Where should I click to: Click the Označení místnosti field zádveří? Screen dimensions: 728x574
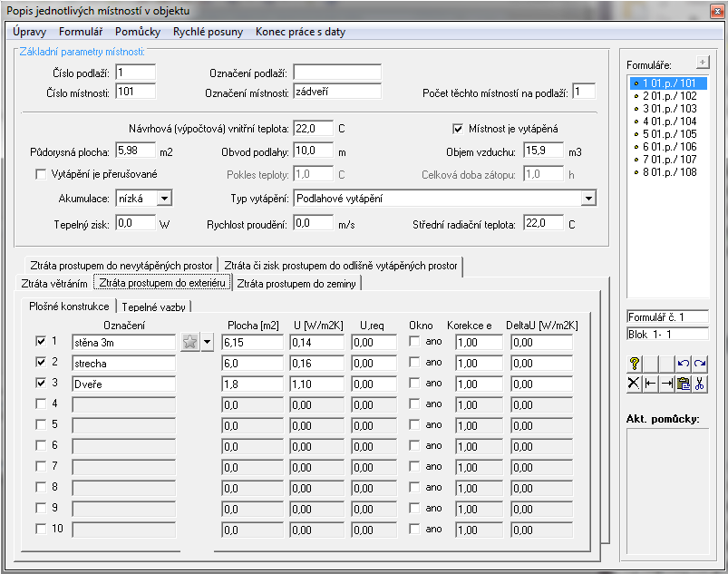(x=337, y=92)
